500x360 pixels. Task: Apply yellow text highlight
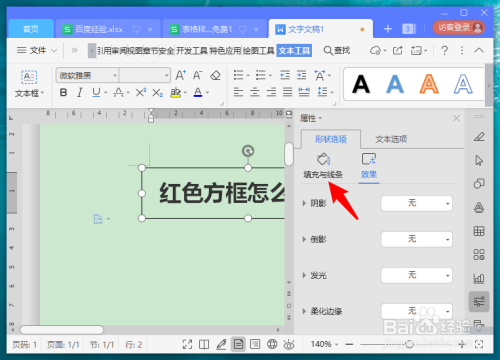[x=175, y=92]
